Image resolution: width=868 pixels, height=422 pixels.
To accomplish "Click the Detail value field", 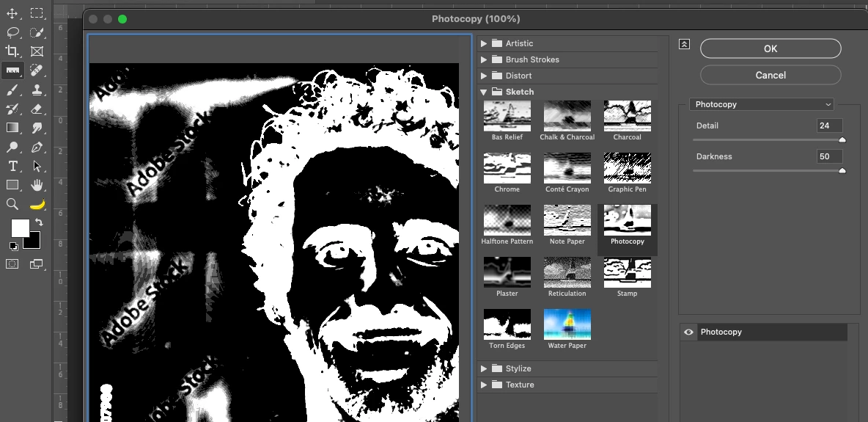I will tap(829, 125).
